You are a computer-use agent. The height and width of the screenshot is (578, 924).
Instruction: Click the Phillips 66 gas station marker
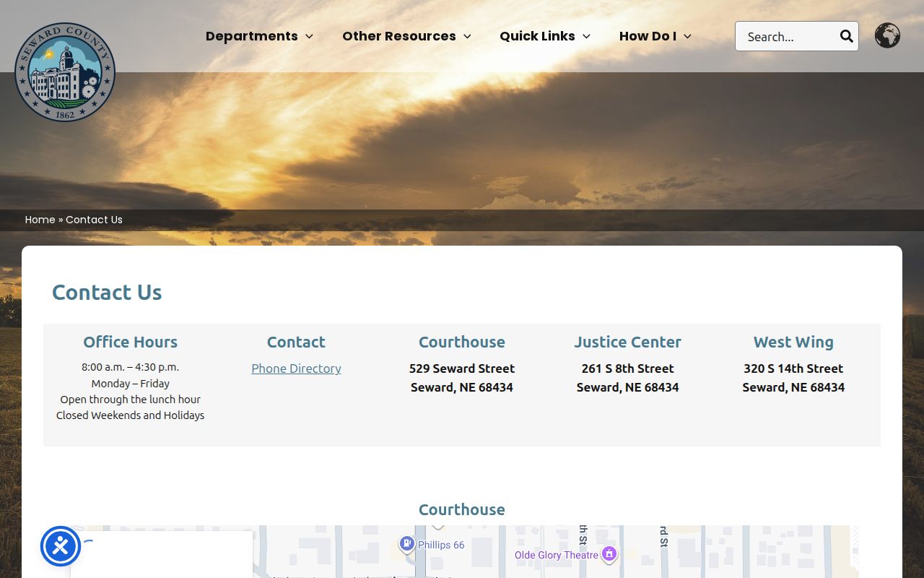[x=407, y=543]
